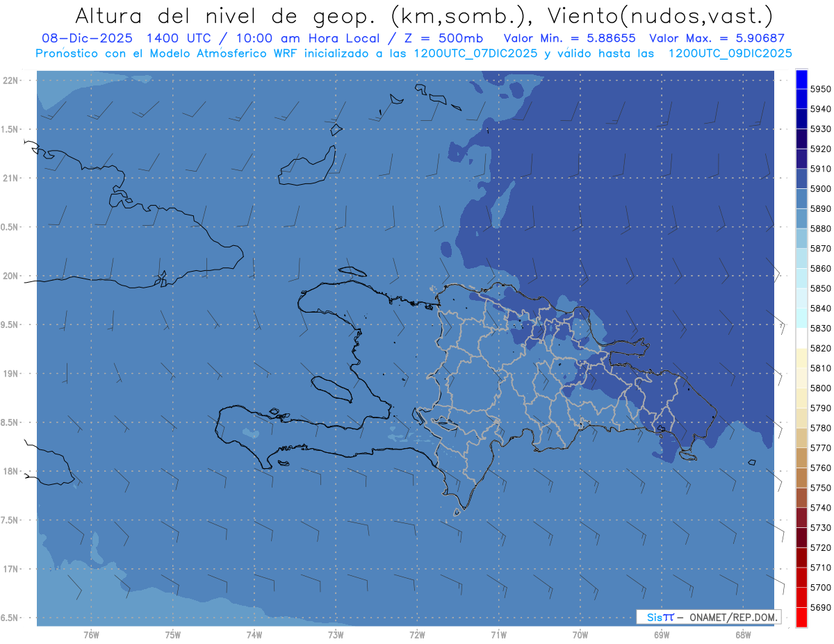Click the '5950' legend value
Viewport: 834px width, 644px height.
(x=821, y=89)
